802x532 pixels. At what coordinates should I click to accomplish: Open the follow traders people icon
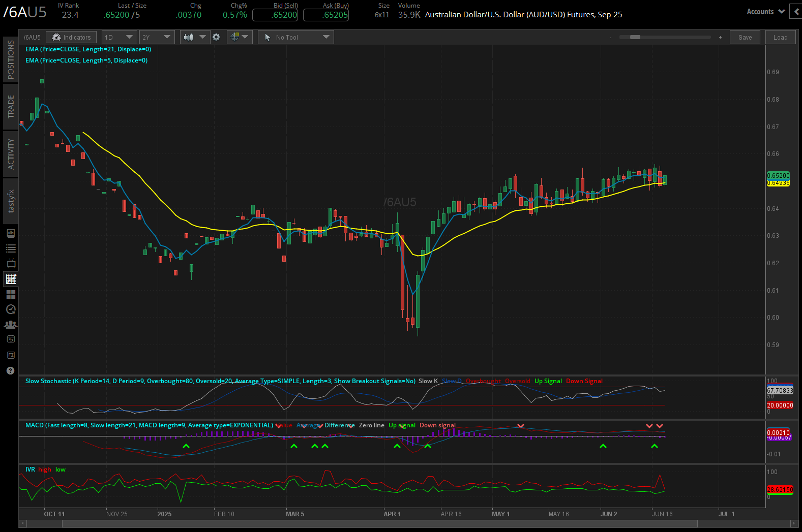pos(11,324)
